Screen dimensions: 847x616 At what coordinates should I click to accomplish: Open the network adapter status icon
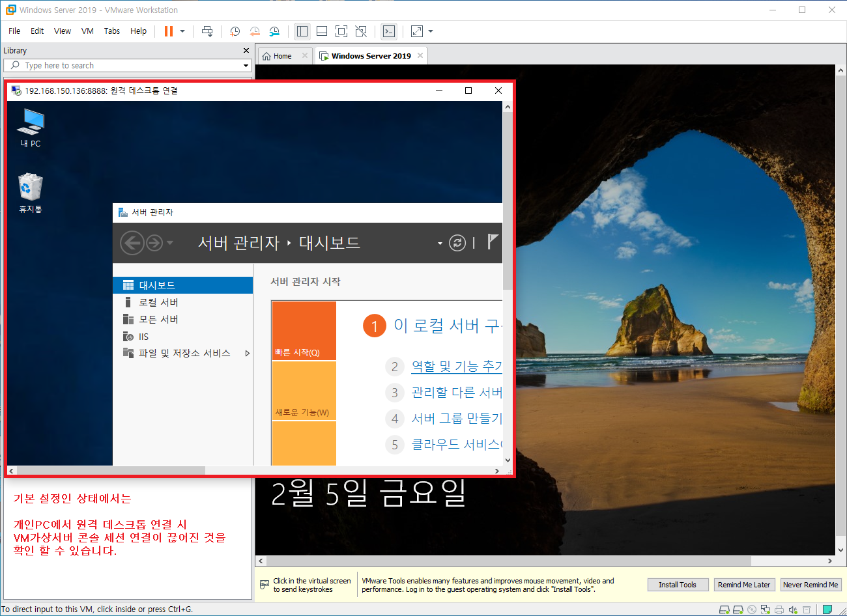tap(766, 610)
